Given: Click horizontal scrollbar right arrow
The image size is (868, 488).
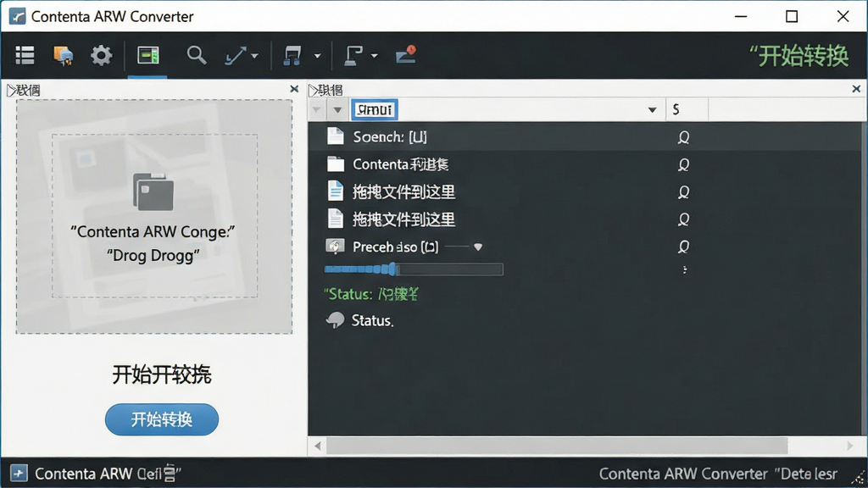Looking at the screenshot, I should tap(849, 446).
